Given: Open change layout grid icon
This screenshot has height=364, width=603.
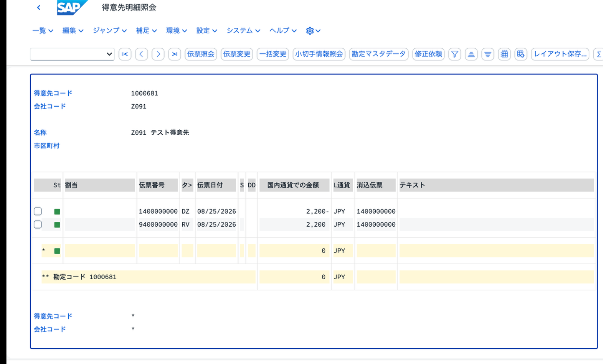Looking at the screenshot, I should click(x=504, y=54).
